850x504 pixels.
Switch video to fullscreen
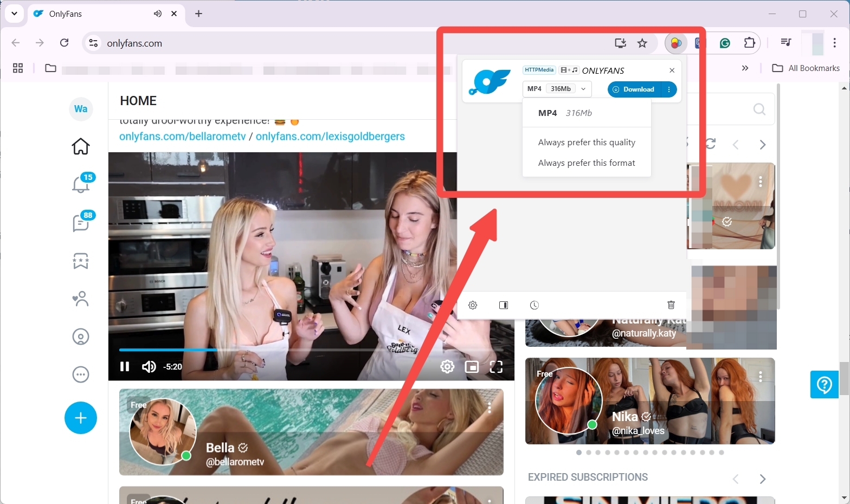click(496, 367)
